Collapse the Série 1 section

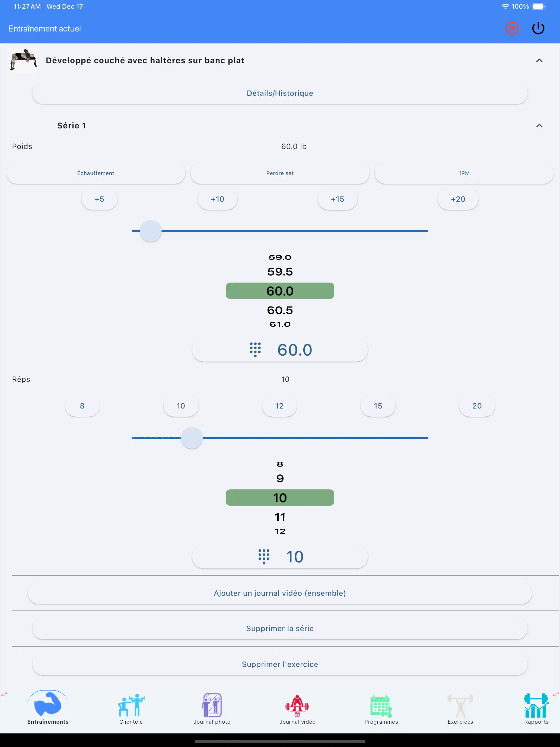click(539, 125)
